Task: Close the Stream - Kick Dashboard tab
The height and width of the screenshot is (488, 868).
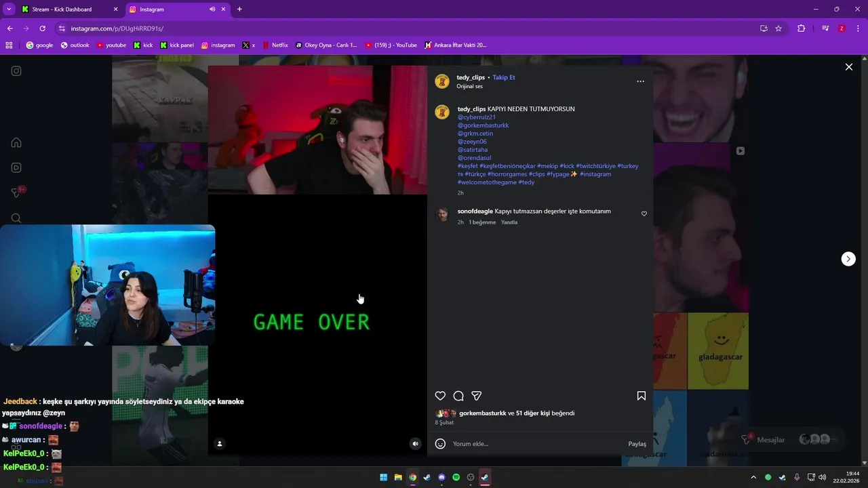Action: 115,9
